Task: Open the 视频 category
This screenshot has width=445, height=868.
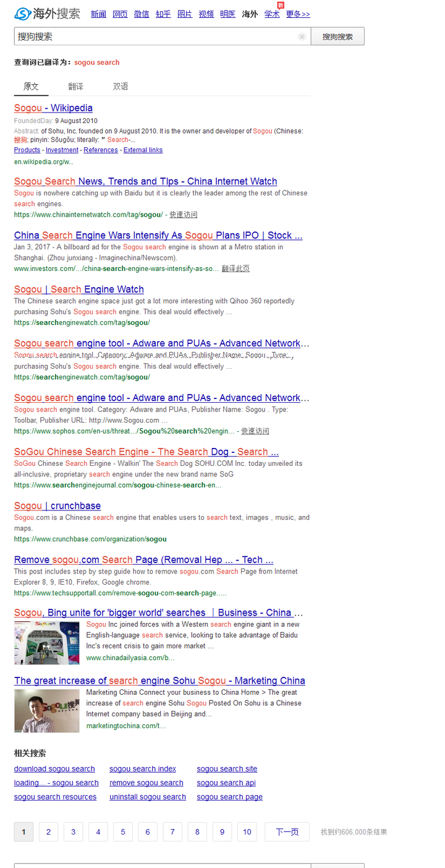Action: pyautogui.click(x=206, y=14)
